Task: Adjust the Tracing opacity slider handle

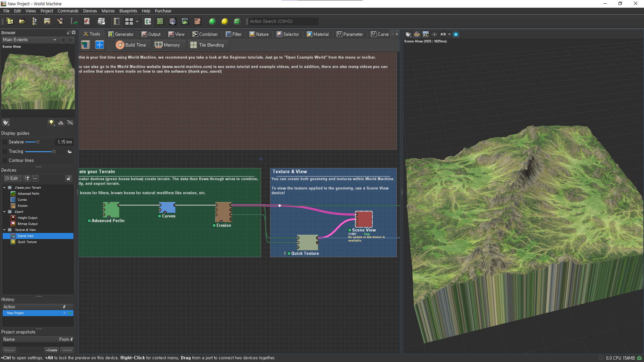Action: pyautogui.click(x=54, y=152)
